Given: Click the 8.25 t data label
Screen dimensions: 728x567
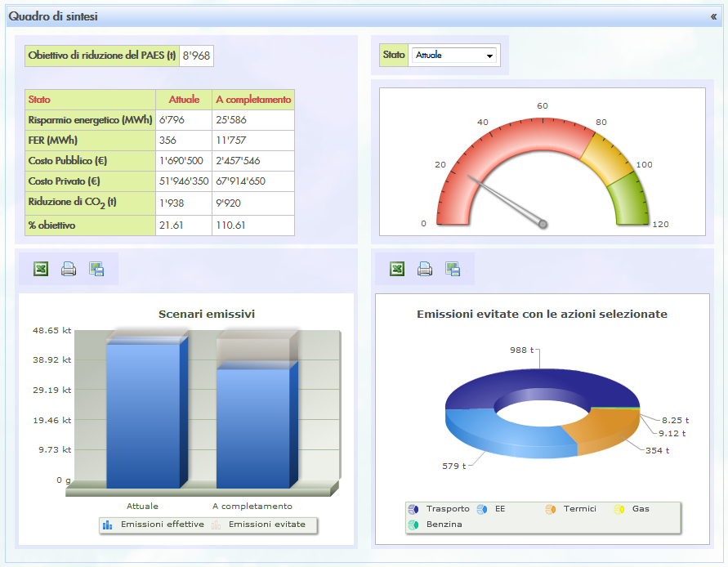Looking at the screenshot, I should pyautogui.click(x=675, y=420).
